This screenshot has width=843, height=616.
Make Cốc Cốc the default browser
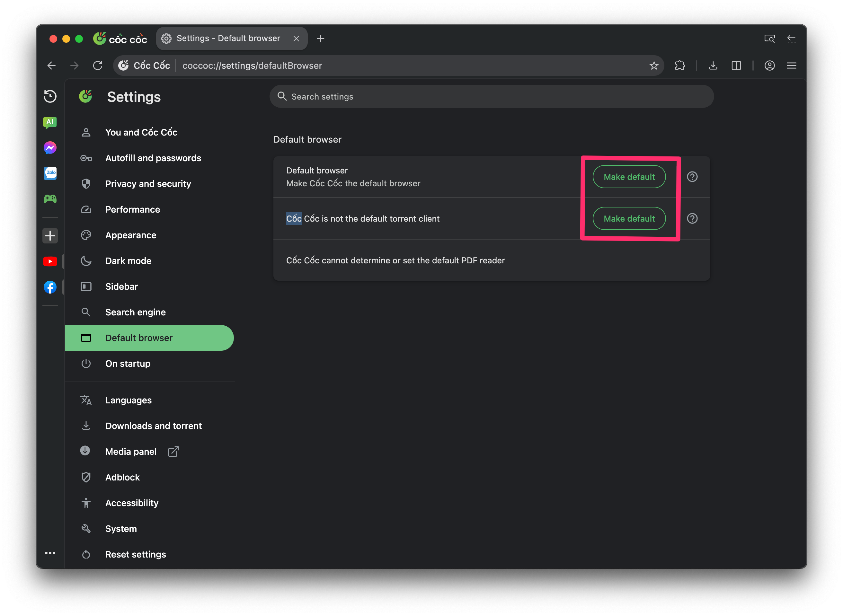click(629, 177)
